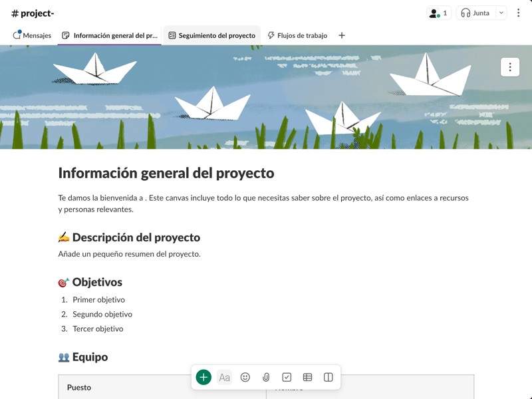Start a Junta huddle

click(x=475, y=13)
